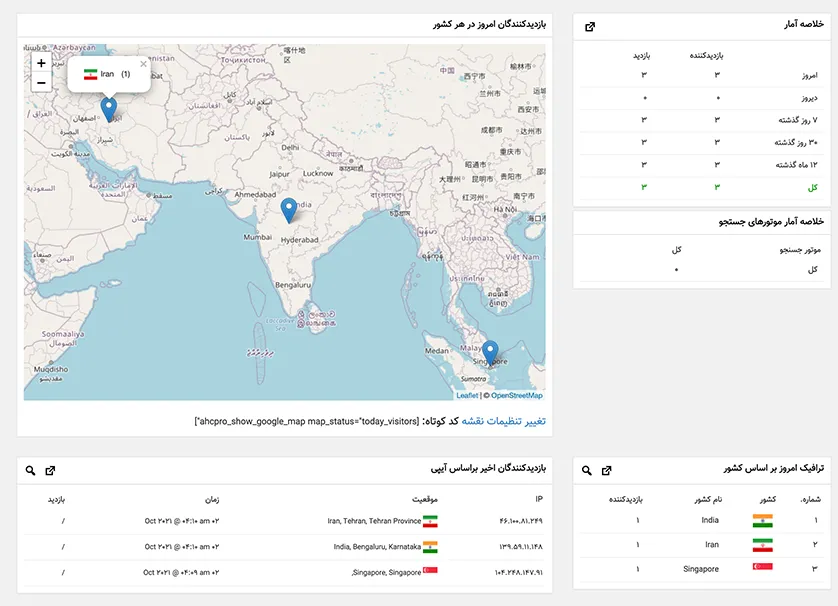
Task: Click the IP column header
Action: click(x=539, y=499)
